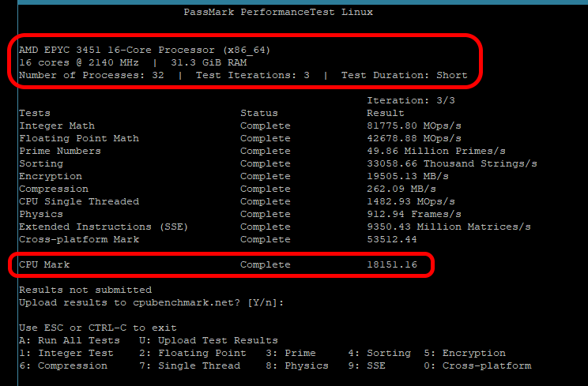Click the Compression row Complete status

click(266, 189)
